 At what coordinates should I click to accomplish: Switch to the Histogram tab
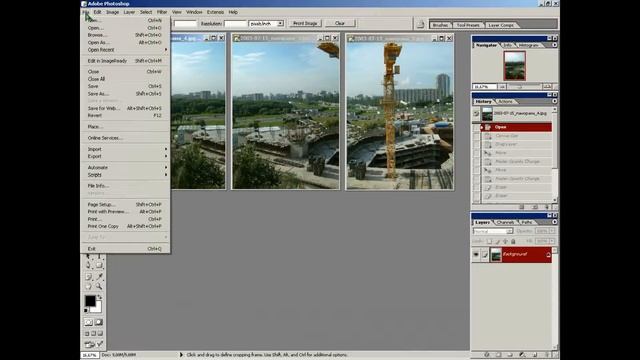tap(529, 45)
